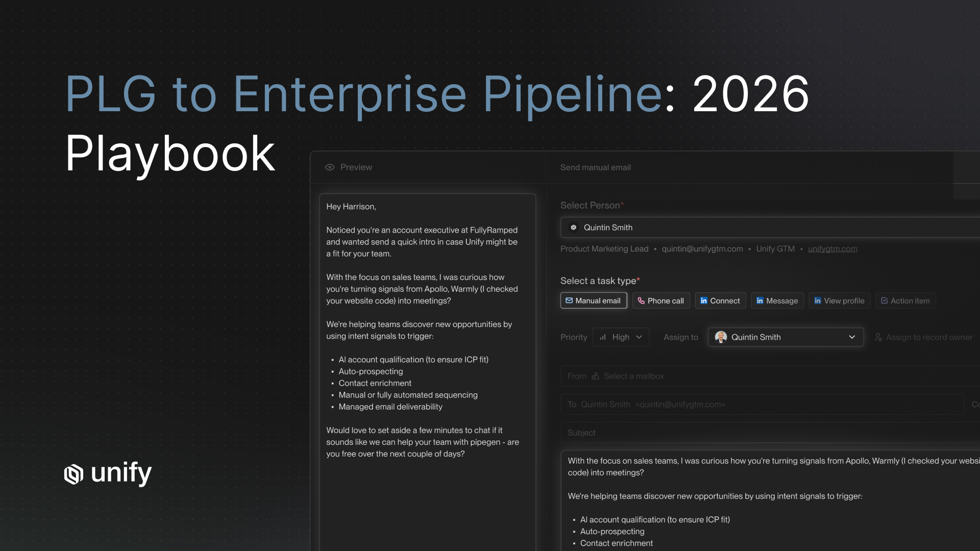Click the Unify icon beside Quintin Smith in Select Person

[x=573, y=228]
